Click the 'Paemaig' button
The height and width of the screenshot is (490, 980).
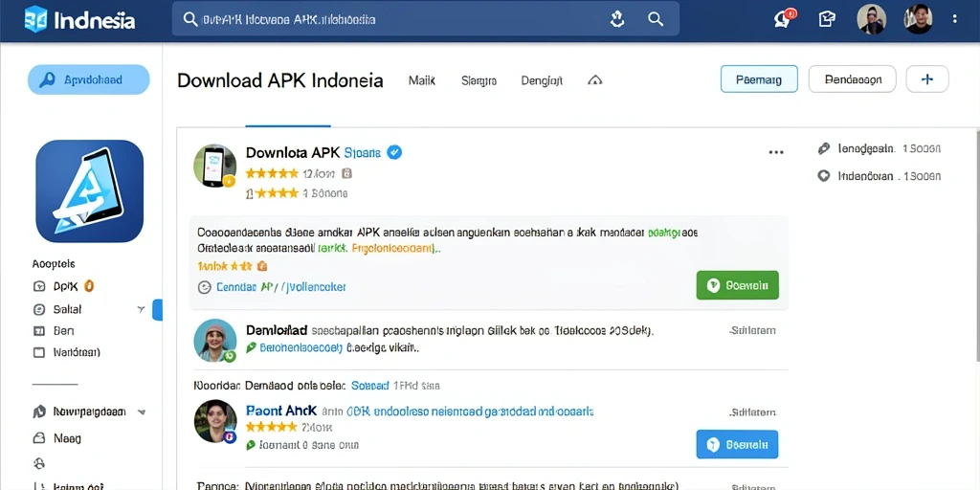(x=759, y=79)
